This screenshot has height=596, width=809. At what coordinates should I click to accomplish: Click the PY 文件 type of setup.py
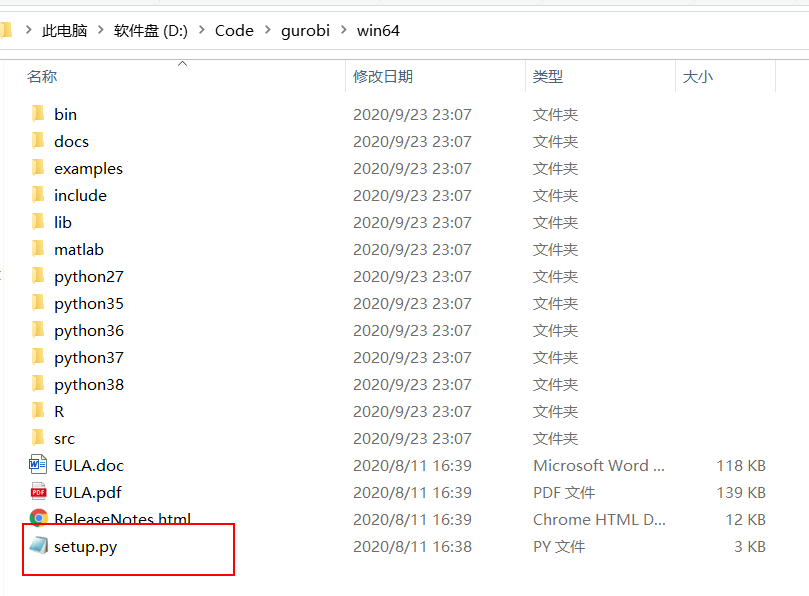[x=559, y=546]
